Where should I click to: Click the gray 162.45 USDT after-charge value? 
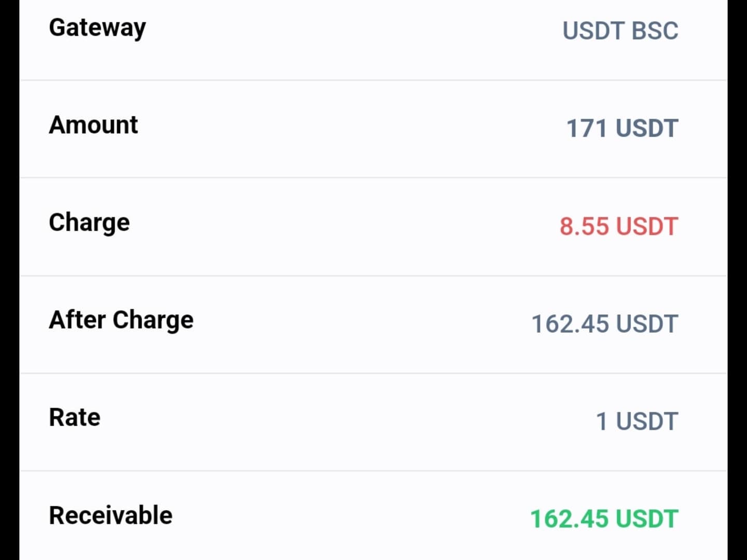coord(605,324)
